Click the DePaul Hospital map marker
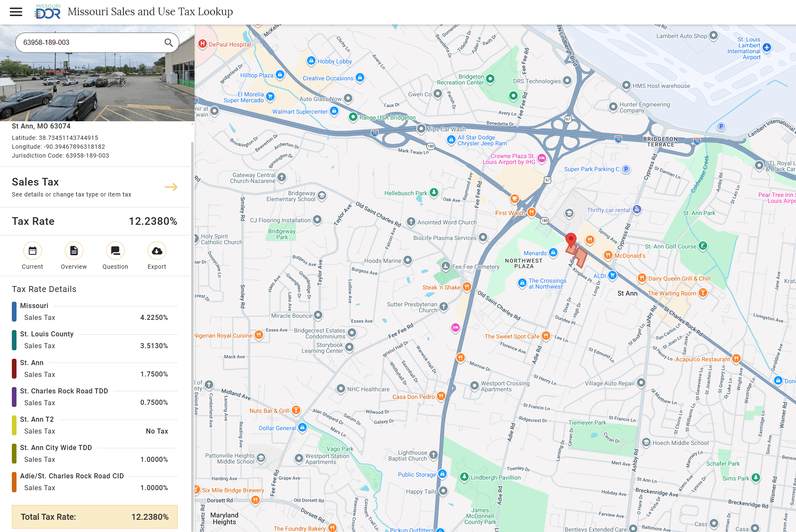 [203, 44]
